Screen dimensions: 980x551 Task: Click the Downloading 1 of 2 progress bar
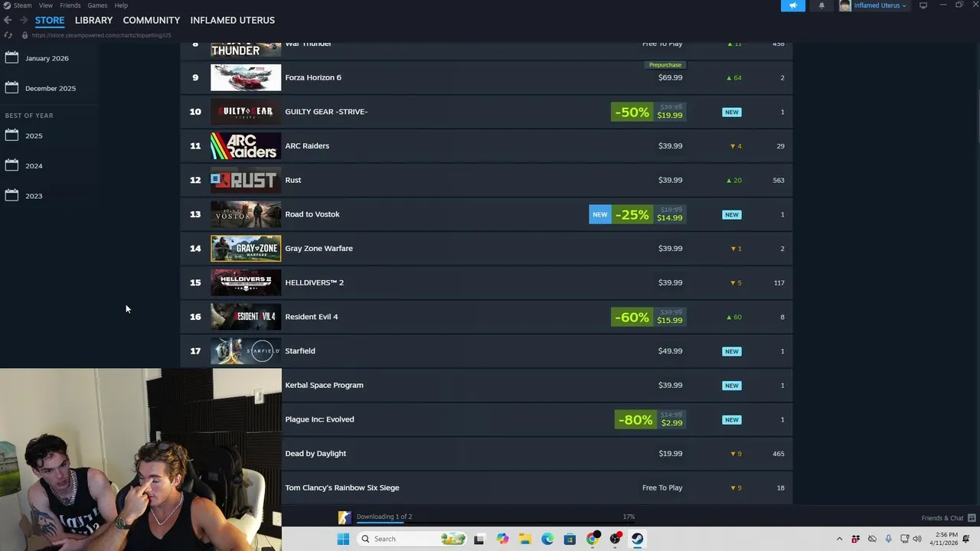495,523
